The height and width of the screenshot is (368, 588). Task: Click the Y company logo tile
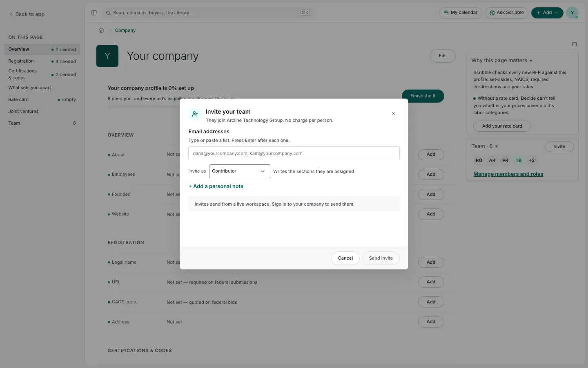[107, 56]
